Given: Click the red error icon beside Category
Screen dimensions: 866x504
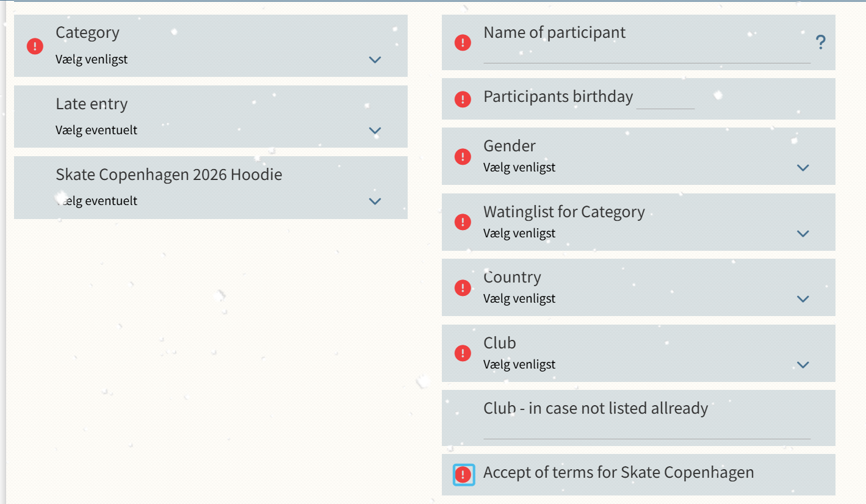Looking at the screenshot, I should click(35, 46).
